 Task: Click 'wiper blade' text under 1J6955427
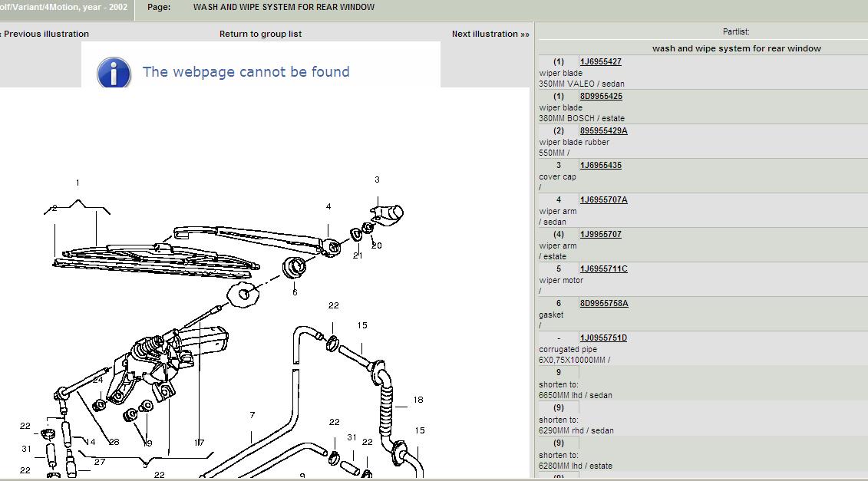pos(560,73)
